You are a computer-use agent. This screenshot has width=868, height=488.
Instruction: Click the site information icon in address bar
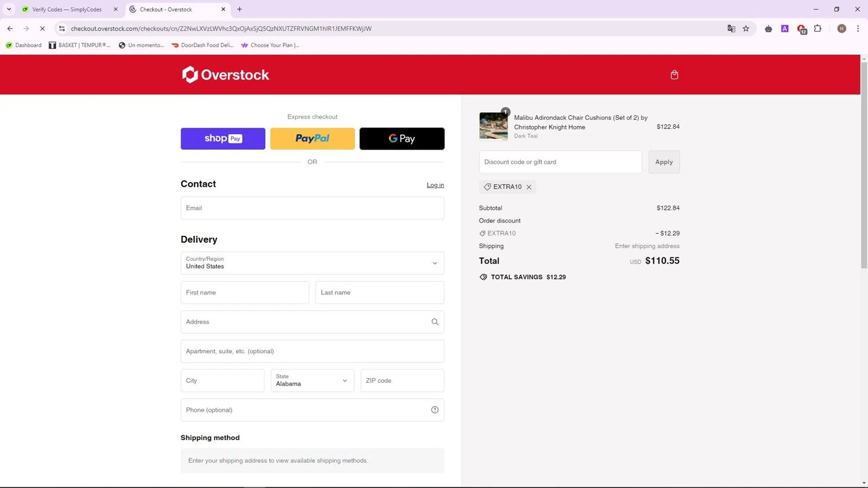click(x=62, y=28)
